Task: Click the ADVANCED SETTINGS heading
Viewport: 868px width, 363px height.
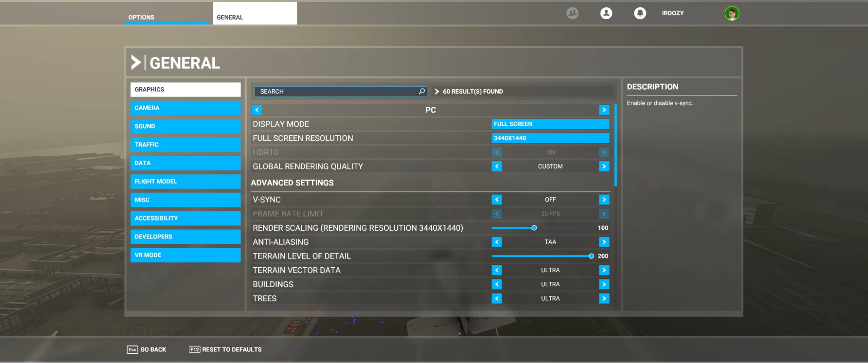Action: click(292, 183)
